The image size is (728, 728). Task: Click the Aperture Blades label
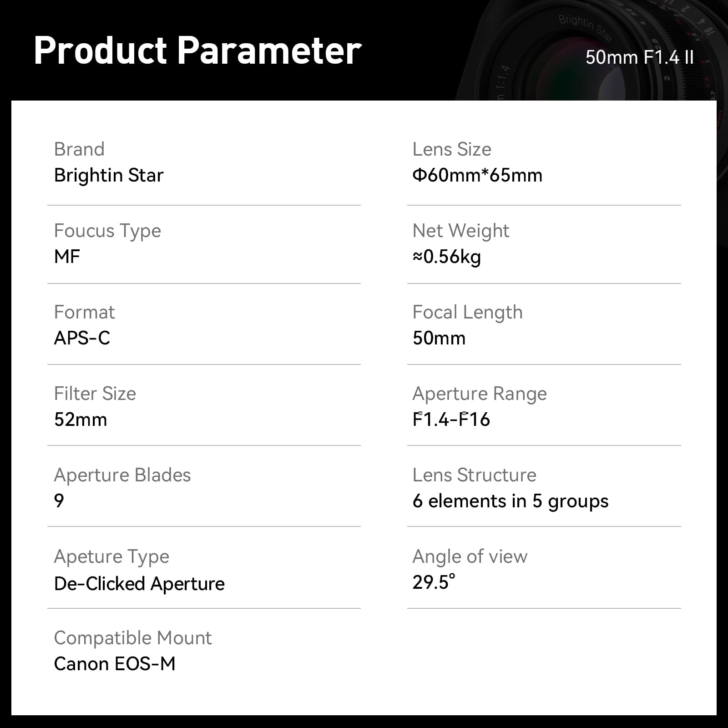tap(122, 475)
